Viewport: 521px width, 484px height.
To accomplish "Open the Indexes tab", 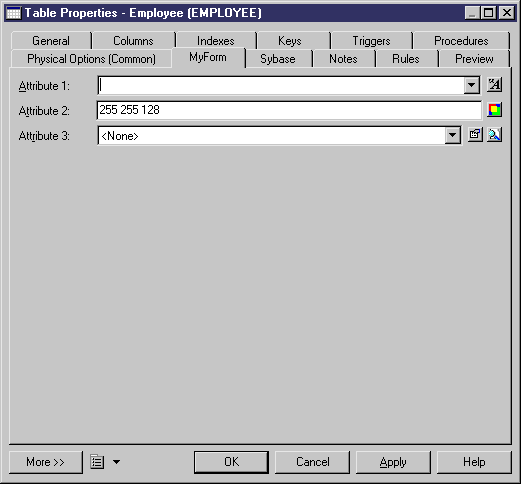I will [x=216, y=41].
